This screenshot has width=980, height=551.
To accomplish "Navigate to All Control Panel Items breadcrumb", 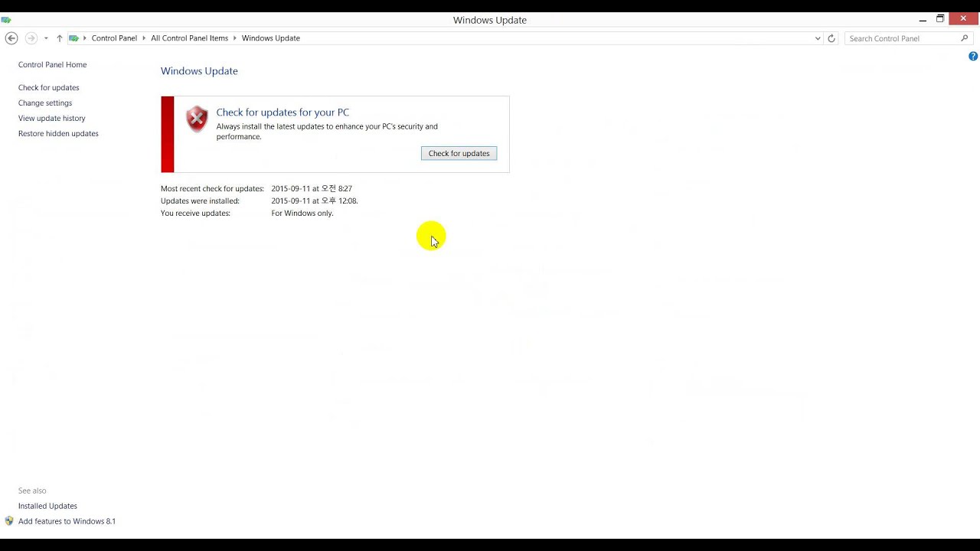I will (x=189, y=38).
